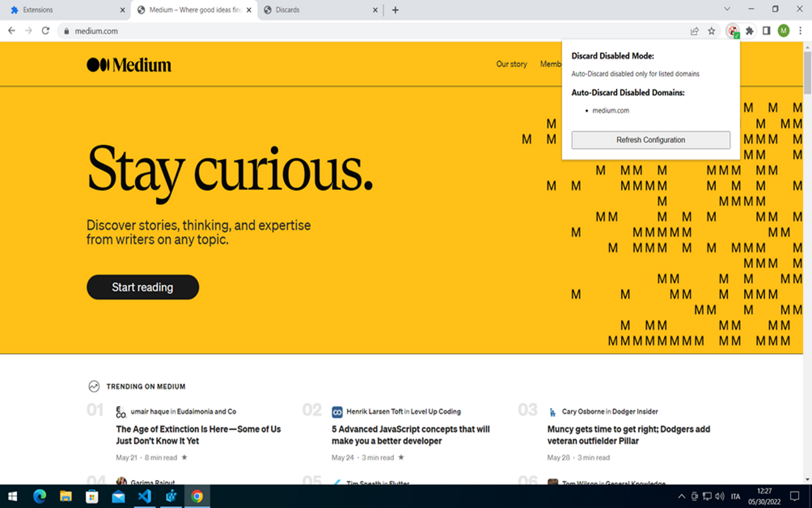Open the Age of Extinction article
The width and height of the screenshot is (812, 508).
pyautogui.click(x=199, y=435)
